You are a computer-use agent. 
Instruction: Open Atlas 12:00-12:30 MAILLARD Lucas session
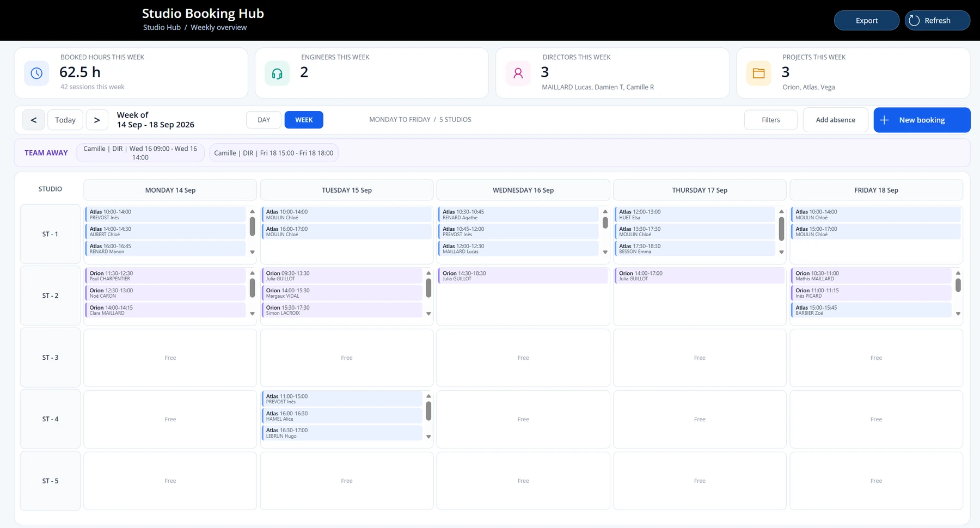click(x=518, y=249)
